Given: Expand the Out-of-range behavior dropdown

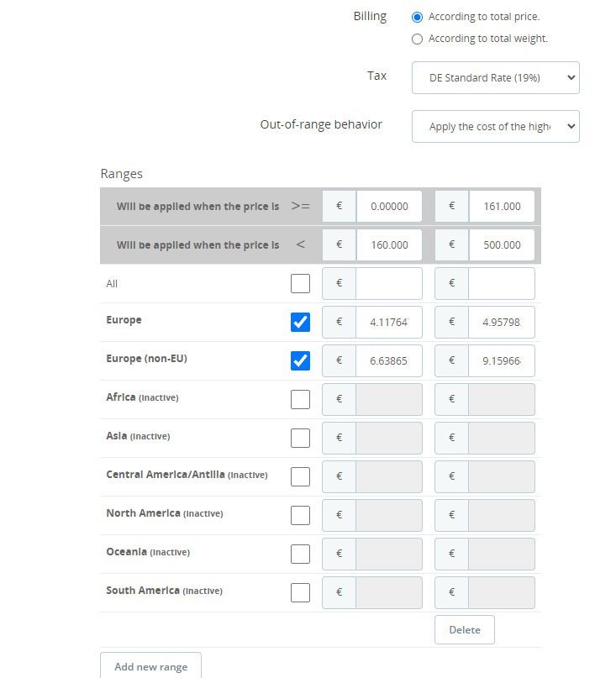Looking at the screenshot, I should [495, 127].
